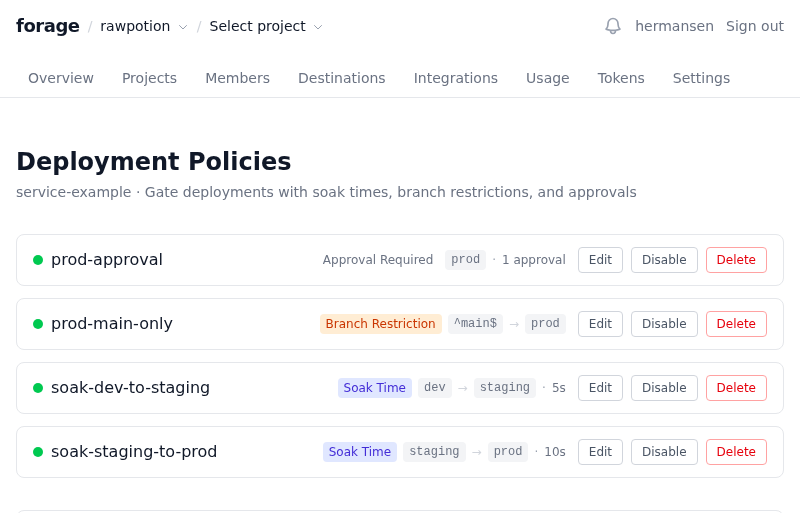This screenshot has height=513, width=800.
Task: Click the Branch Restriction badge
Action: coord(380,324)
